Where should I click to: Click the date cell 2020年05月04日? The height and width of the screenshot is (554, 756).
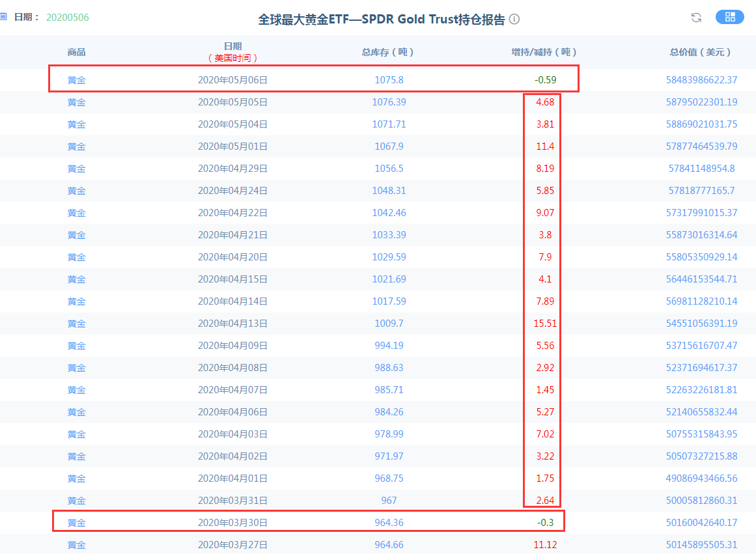click(x=232, y=124)
